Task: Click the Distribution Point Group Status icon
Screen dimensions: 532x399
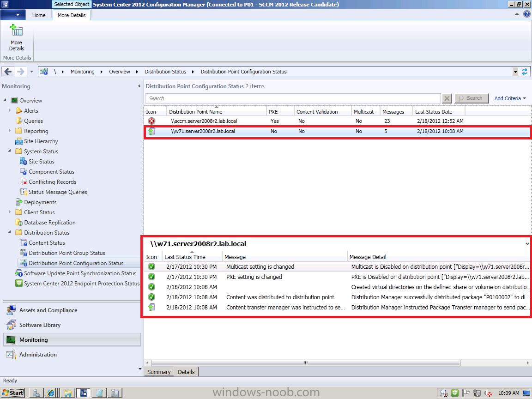Action: [x=24, y=253]
